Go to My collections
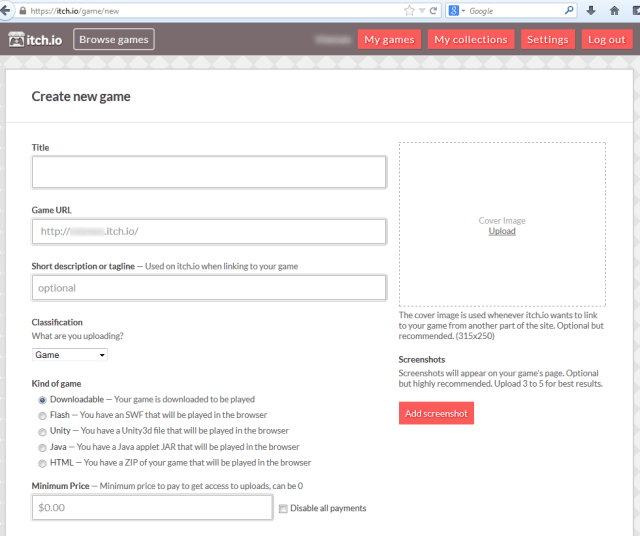 coord(470,40)
